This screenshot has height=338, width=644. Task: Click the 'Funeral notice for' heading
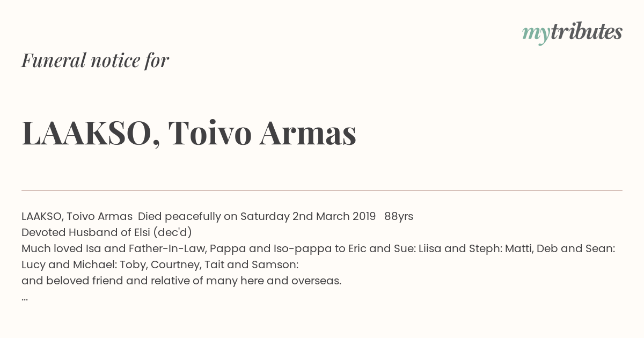click(95, 61)
